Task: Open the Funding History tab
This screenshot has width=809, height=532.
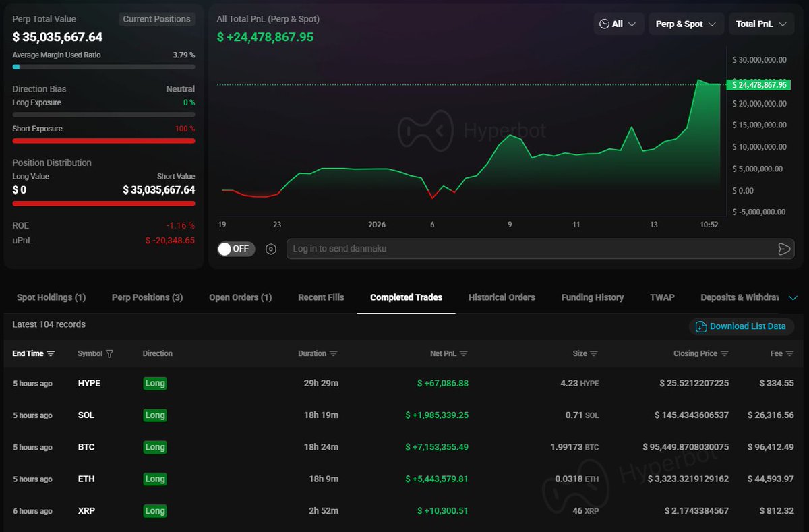Action: click(592, 297)
